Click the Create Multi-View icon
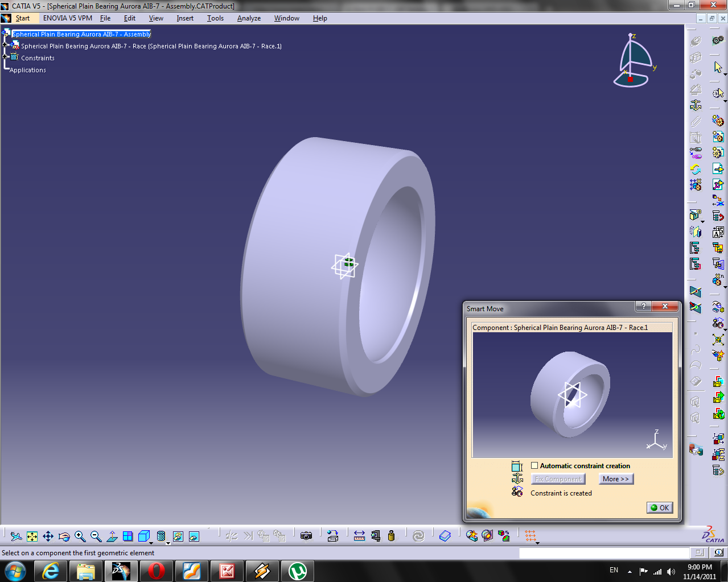The image size is (728, 582). click(x=128, y=536)
